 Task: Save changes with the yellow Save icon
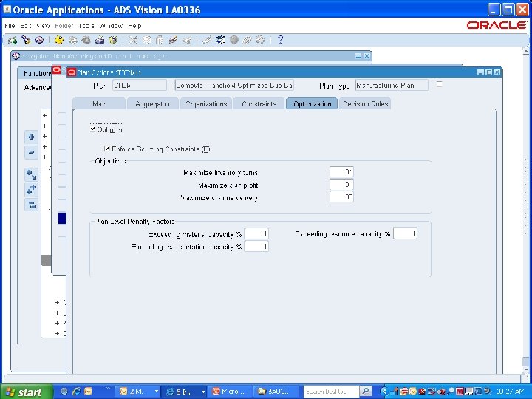(59, 41)
